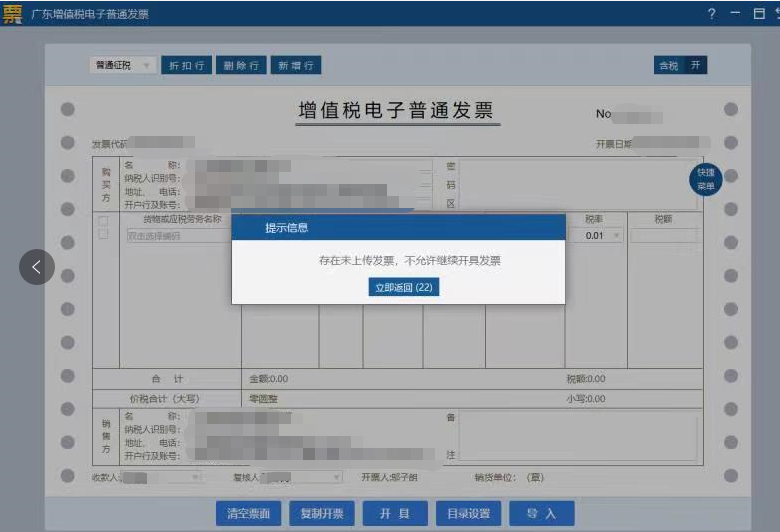Click the 税额 input field
This screenshot has width=780, height=532.
pyautogui.click(x=665, y=235)
